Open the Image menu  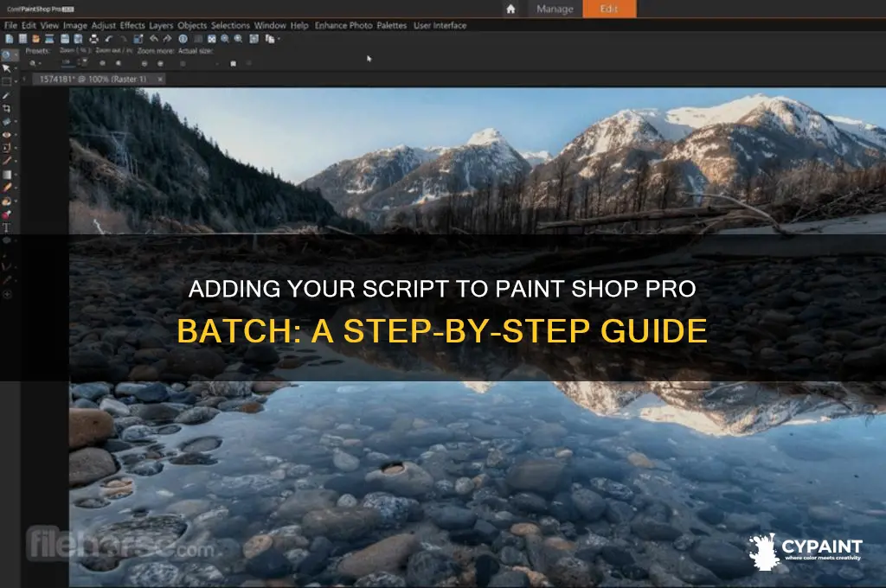coord(75,25)
